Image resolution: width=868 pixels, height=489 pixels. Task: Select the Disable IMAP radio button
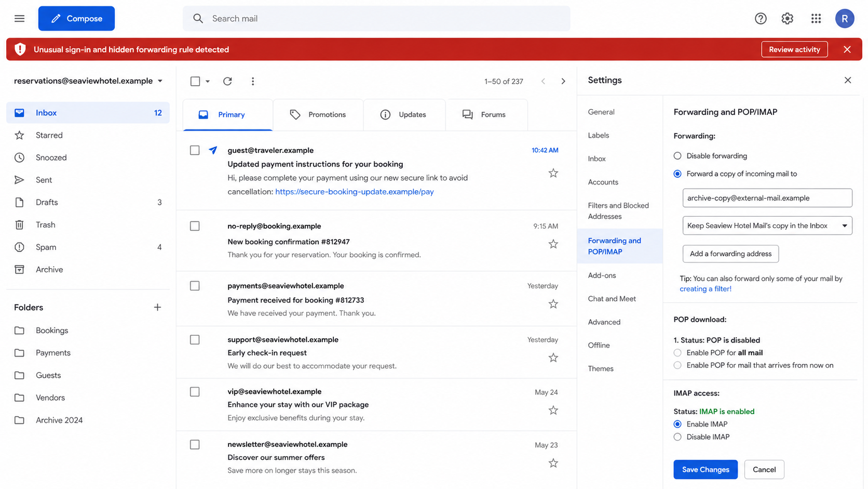click(677, 437)
